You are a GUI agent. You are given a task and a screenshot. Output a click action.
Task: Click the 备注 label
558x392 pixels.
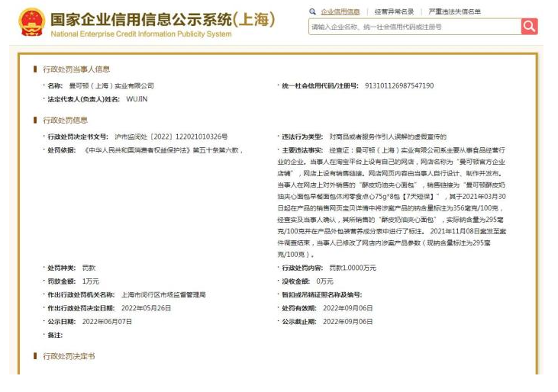[x=55, y=335]
